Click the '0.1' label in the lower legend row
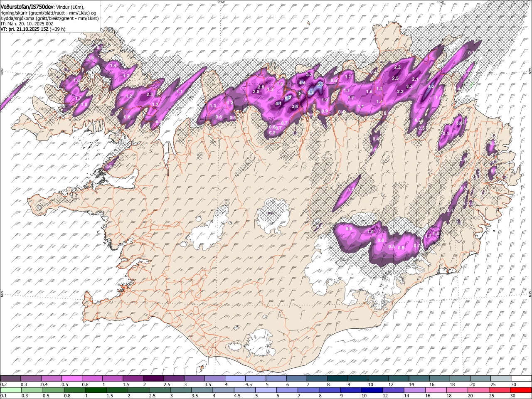532x399 pixels. [x=3, y=396]
